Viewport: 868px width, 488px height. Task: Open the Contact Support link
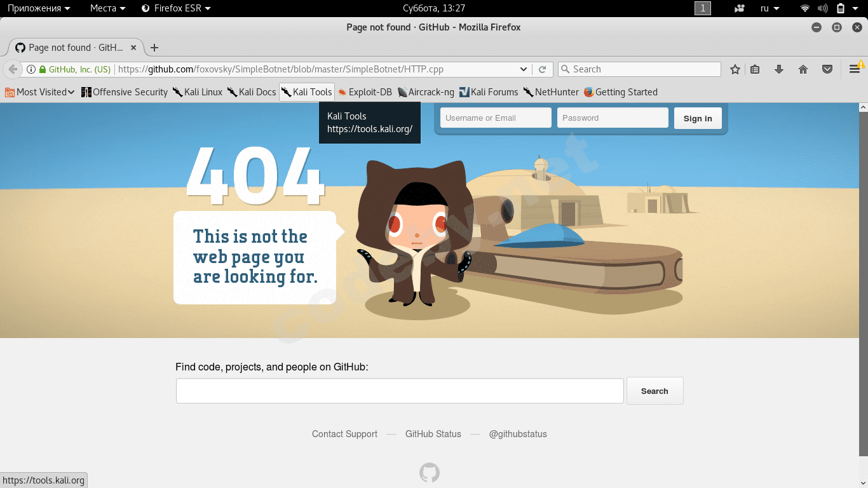click(x=344, y=434)
